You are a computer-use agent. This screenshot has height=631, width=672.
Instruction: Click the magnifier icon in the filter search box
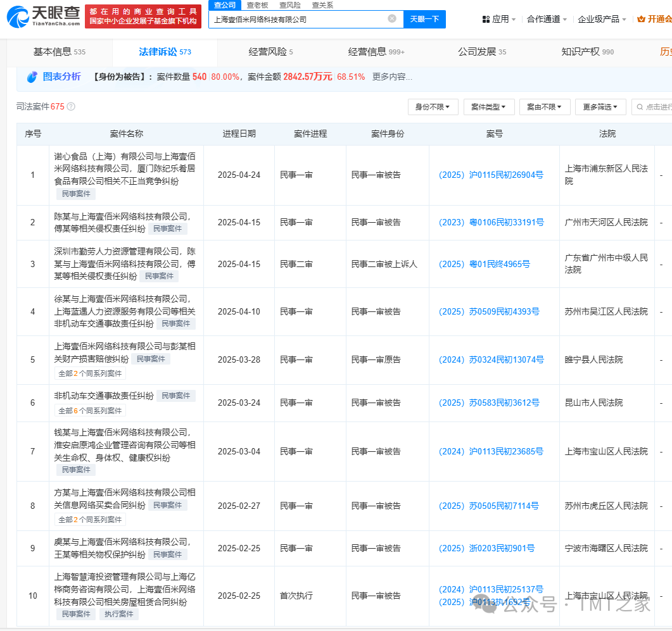[640, 107]
